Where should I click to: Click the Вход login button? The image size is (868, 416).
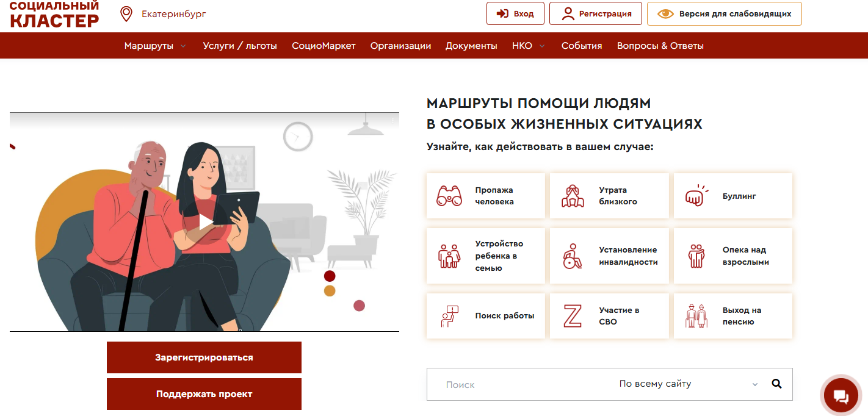point(515,13)
